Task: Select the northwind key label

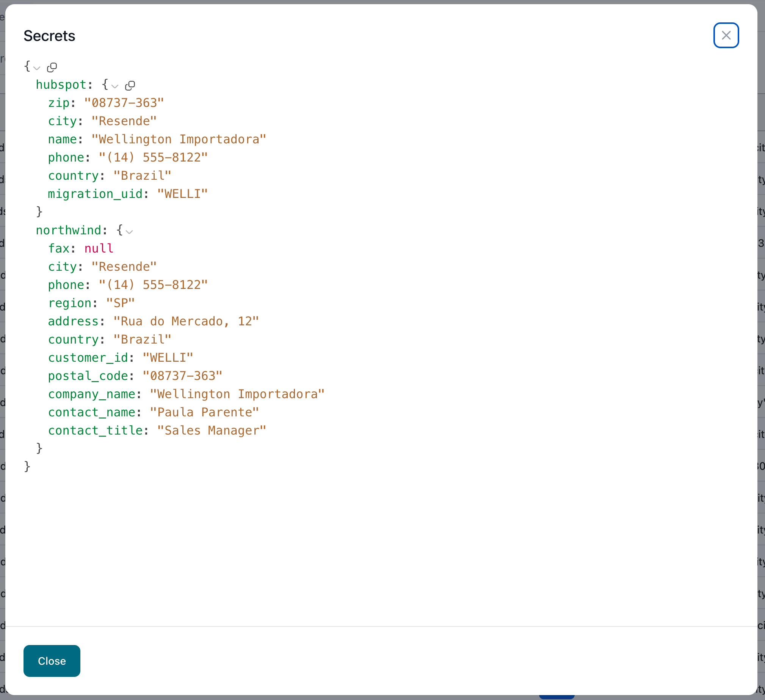Action: (x=69, y=230)
